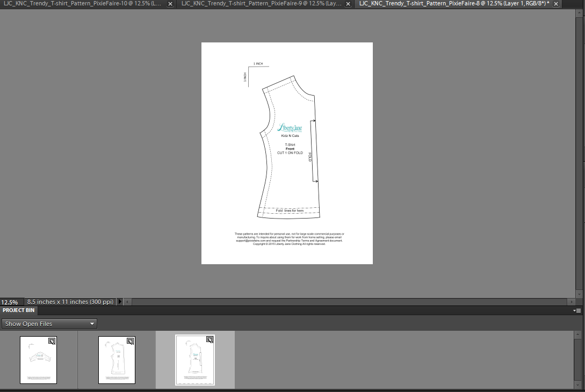Click edit badge icon on first thumbnail
This screenshot has height=392, width=585.
pos(52,340)
